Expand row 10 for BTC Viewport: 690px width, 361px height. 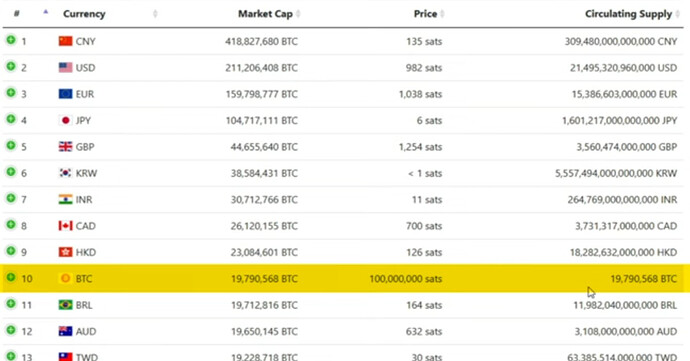[11, 277]
